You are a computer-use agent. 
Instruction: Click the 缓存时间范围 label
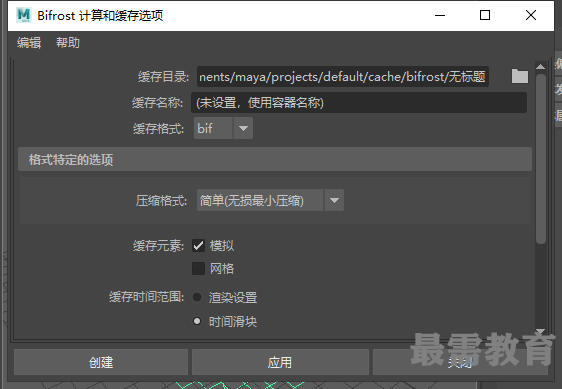coord(147,297)
